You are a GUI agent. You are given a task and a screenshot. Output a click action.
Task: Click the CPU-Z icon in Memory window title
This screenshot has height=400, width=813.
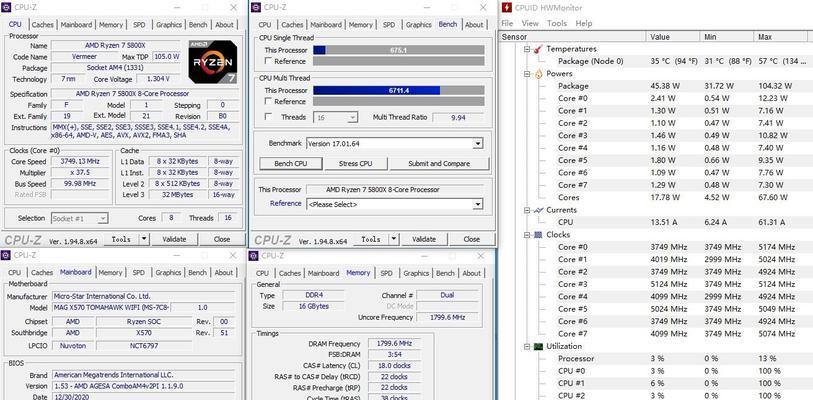pyautogui.click(x=254, y=255)
